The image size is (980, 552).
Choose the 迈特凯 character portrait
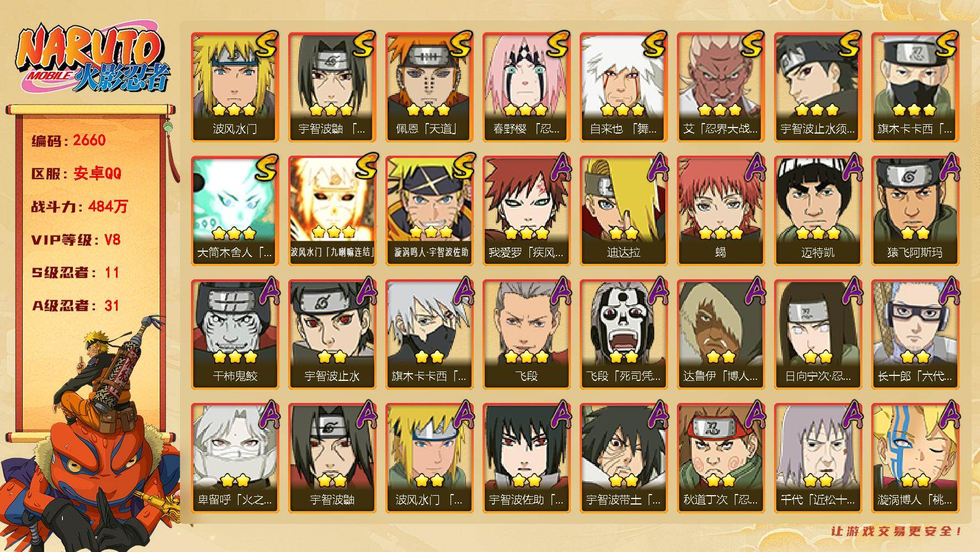click(818, 210)
